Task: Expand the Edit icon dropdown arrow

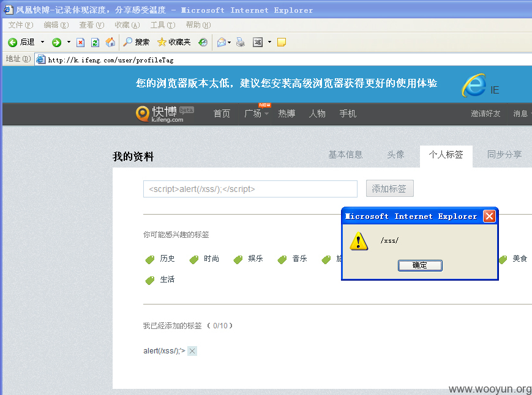Action: pos(269,42)
